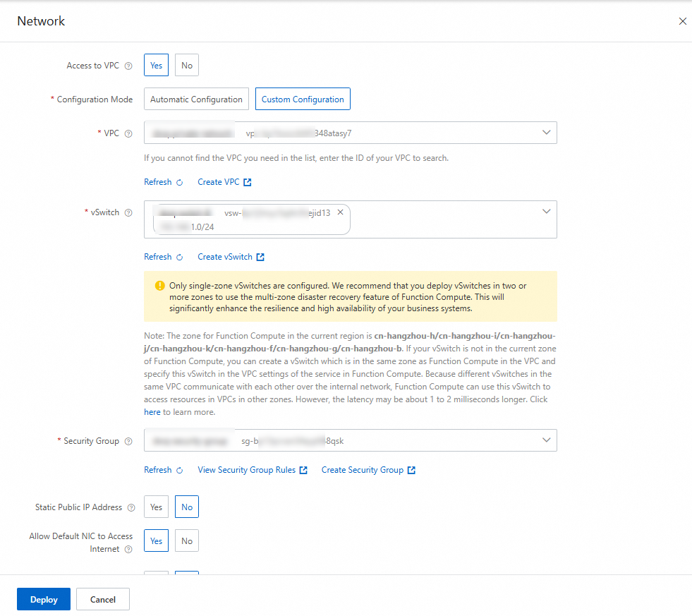Viewport: 692px width, 616px height.
Task: Click inside the vSwitch multi-select field
Action: pyautogui.click(x=351, y=219)
